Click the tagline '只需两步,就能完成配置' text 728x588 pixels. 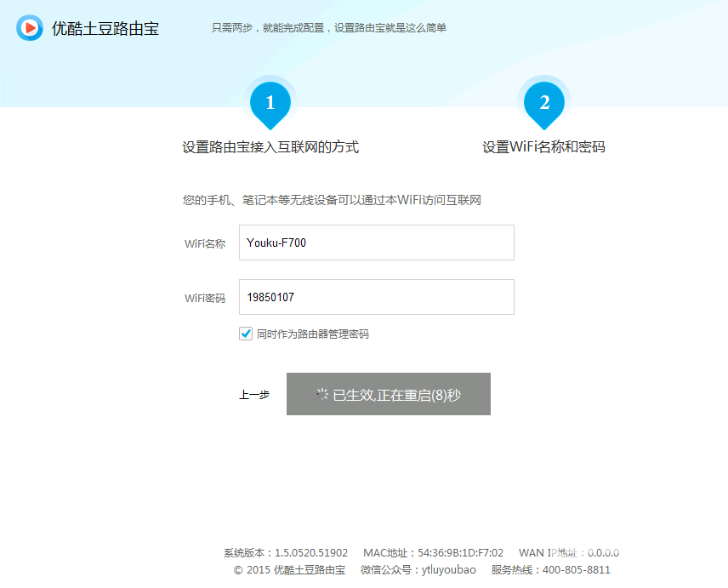tap(267, 28)
